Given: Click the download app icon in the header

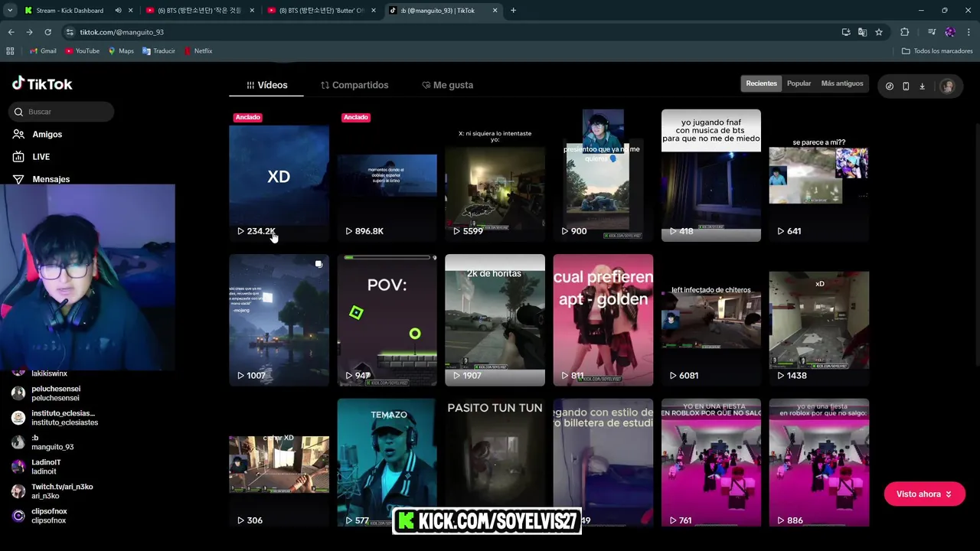Looking at the screenshot, I should pos(922,86).
